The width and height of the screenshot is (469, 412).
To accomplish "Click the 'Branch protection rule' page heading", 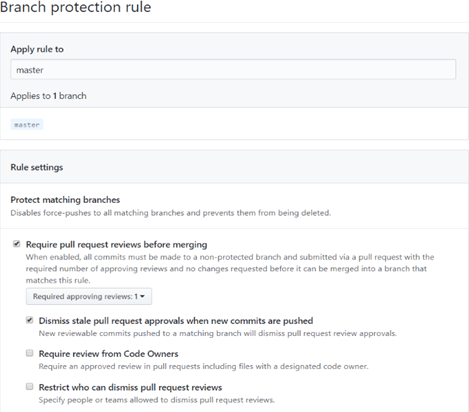I will pos(76,7).
